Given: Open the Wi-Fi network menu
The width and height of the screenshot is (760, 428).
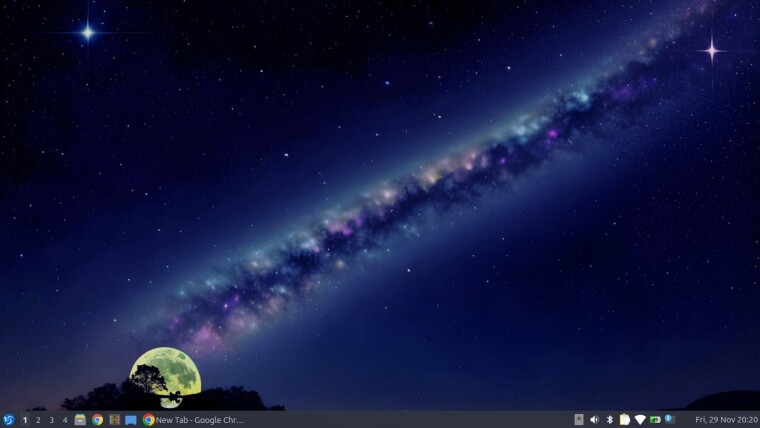Looking at the screenshot, I should (x=640, y=420).
